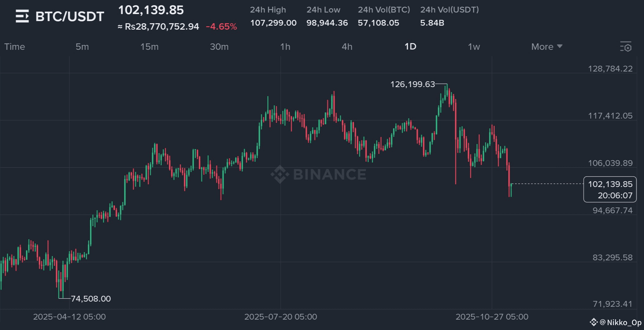
Task: Click the 74,508.00 low price marker
Action: tap(91, 299)
